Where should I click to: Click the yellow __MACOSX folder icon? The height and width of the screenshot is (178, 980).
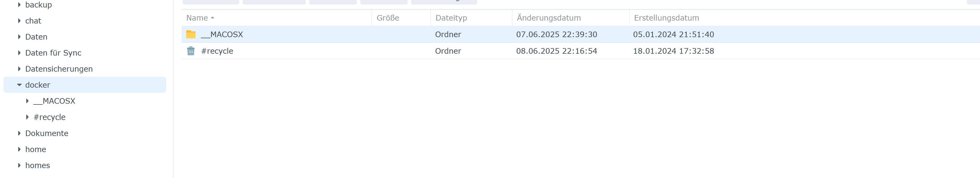(x=191, y=35)
